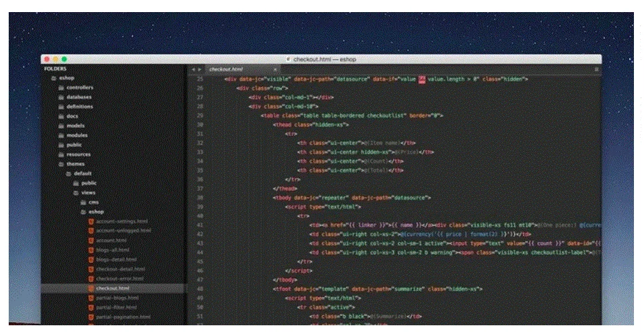The width and height of the screenshot is (644, 332).
Task: Expand the modules folder
Action: click(x=61, y=136)
